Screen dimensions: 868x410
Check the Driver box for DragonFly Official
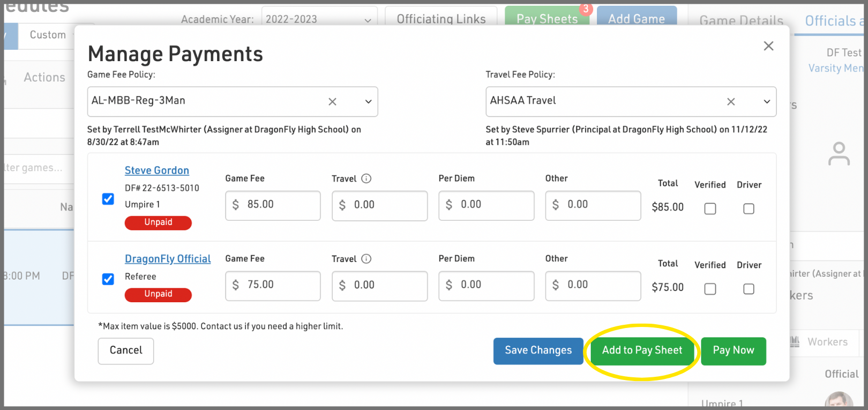coord(749,289)
